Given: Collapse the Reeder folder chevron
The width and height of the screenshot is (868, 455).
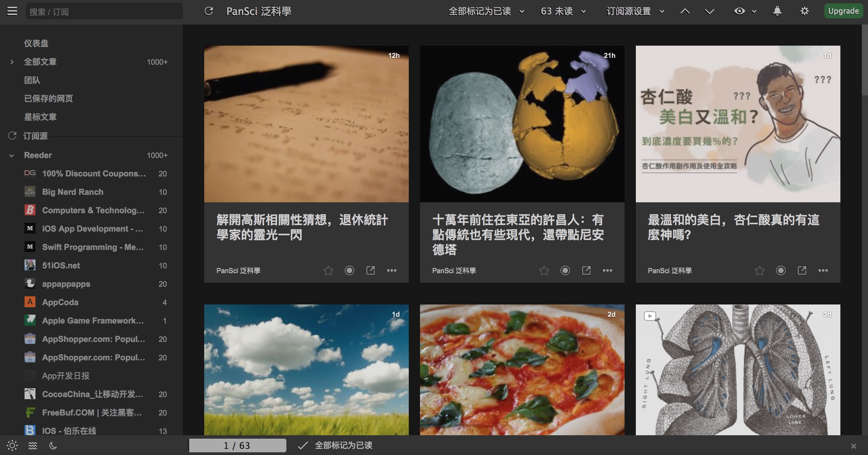Looking at the screenshot, I should coord(12,156).
